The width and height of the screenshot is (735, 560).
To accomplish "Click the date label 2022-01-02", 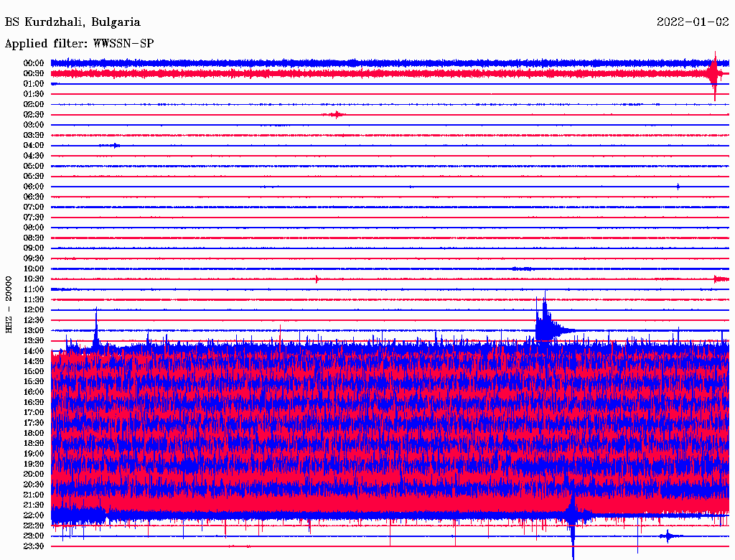I will click(693, 22).
